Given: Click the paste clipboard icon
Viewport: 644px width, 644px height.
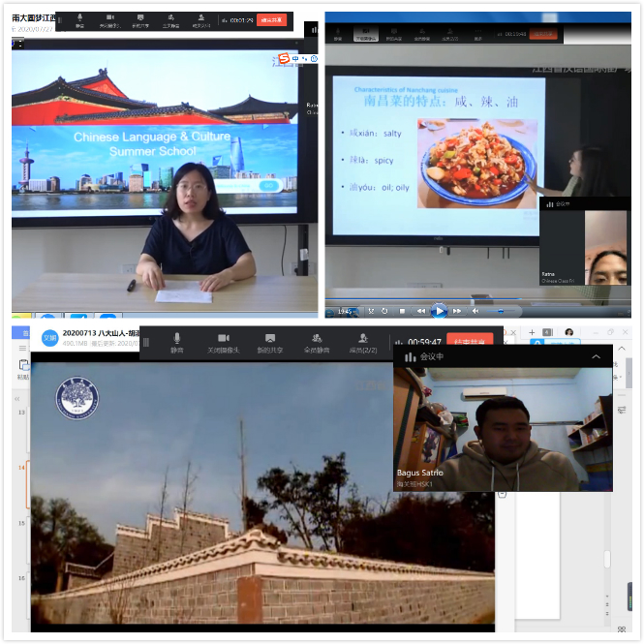Looking at the screenshot, I should point(23,365).
